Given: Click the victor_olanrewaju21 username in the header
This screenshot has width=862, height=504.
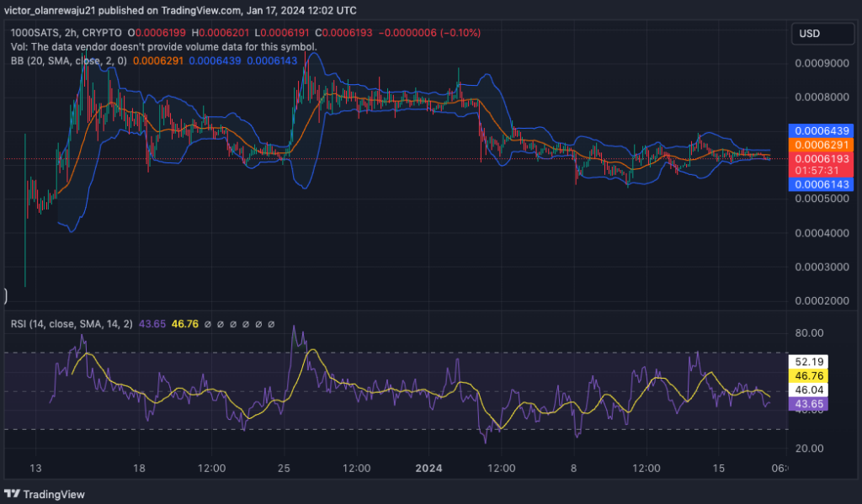Looking at the screenshot, I should tap(51, 11).
